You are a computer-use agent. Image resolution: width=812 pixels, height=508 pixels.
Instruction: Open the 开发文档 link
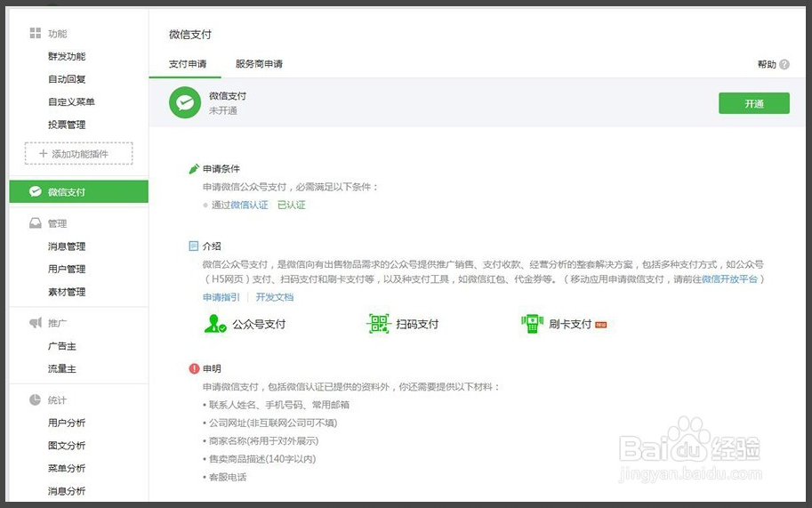274,297
